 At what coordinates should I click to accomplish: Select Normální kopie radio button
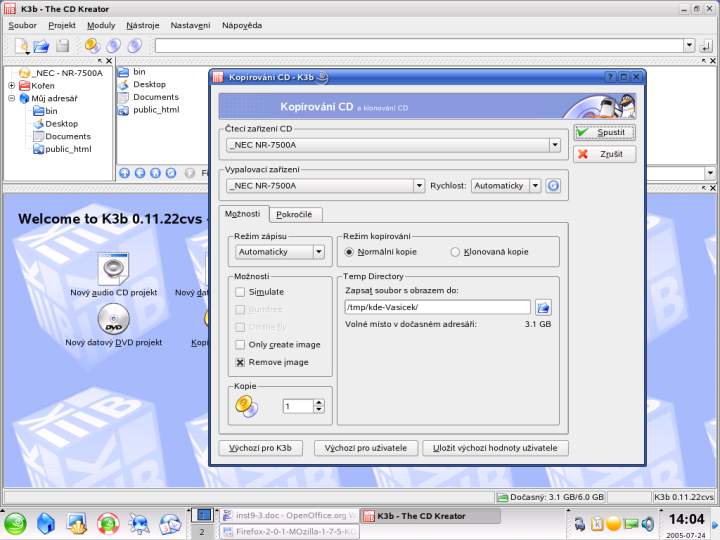tap(349, 252)
